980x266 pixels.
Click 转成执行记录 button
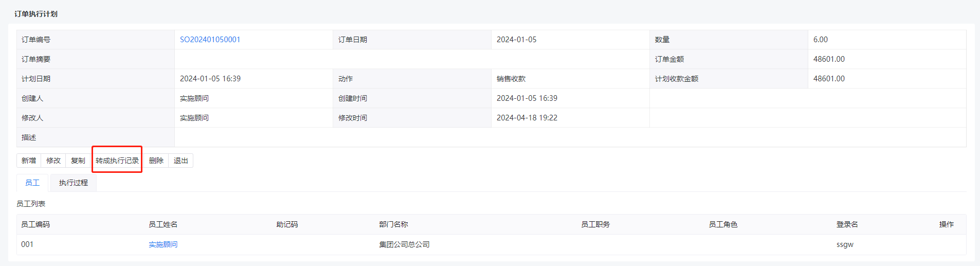[x=117, y=161]
